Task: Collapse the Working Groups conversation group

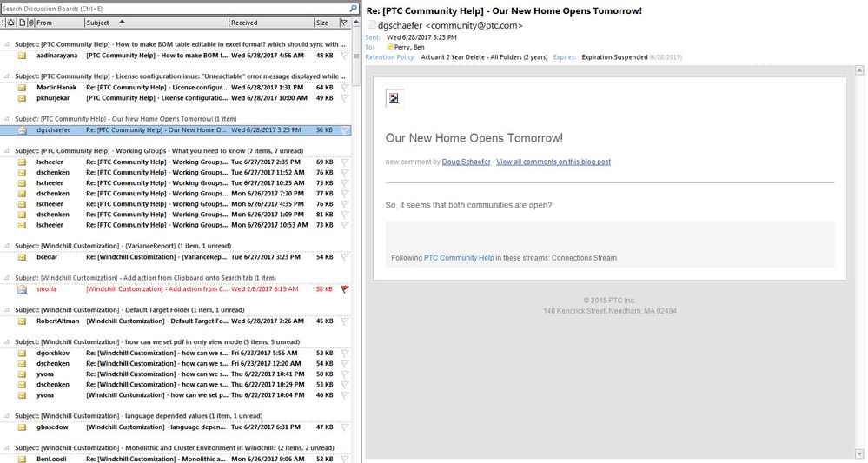Action: (7, 151)
